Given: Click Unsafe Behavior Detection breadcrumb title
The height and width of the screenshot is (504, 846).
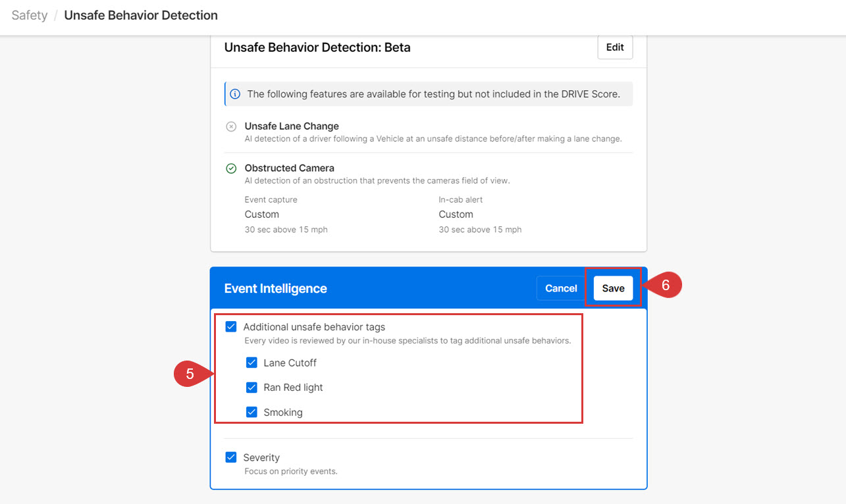Looking at the screenshot, I should [x=141, y=15].
